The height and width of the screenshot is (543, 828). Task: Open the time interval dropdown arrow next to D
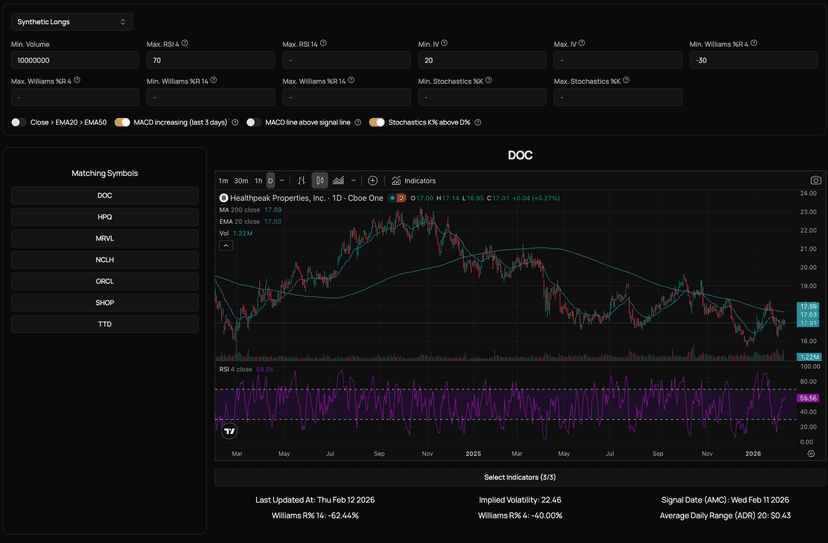tap(282, 181)
